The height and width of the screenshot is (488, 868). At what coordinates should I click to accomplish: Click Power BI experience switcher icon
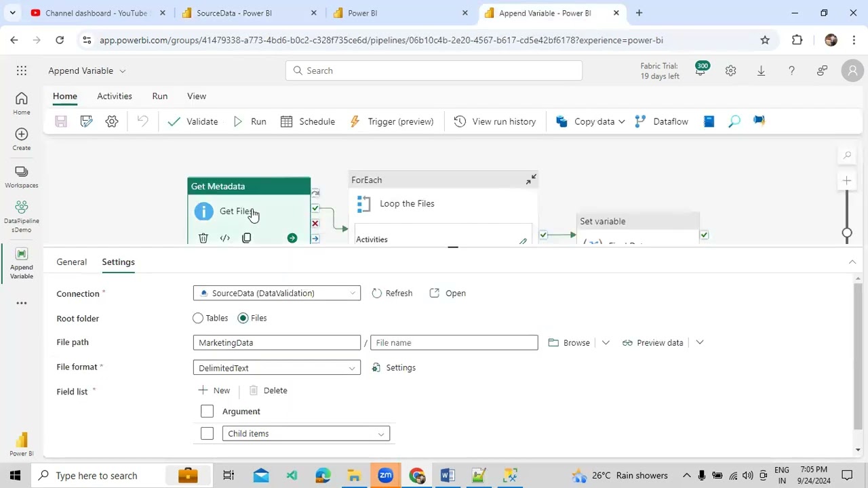tap(21, 444)
